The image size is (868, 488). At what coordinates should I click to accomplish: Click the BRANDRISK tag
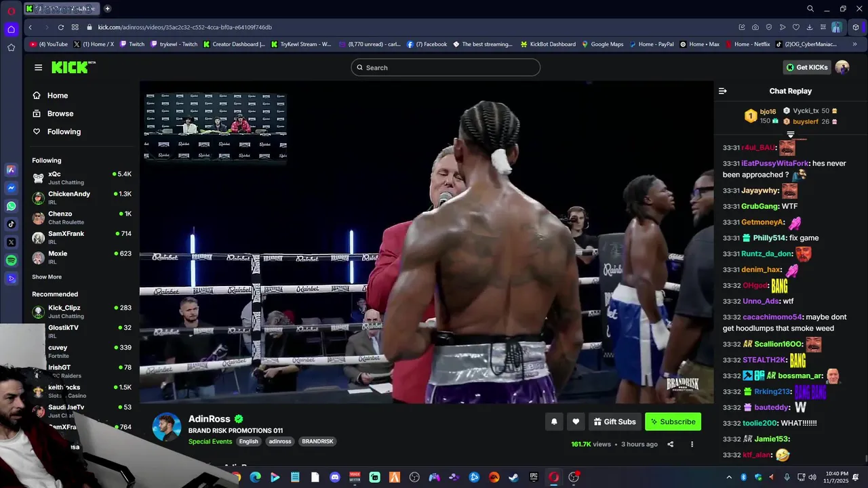click(x=317, y=441)
